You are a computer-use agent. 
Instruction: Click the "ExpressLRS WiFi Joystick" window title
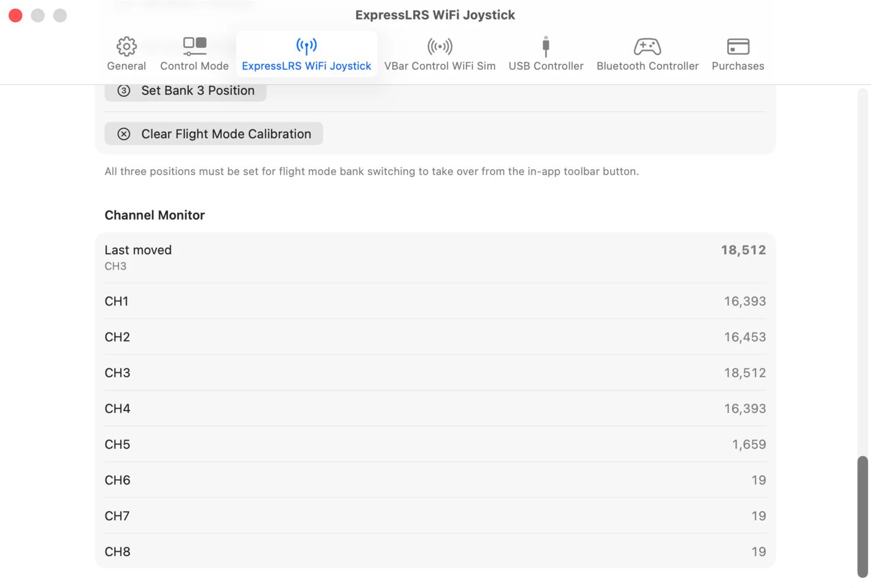tap(435, 15)
